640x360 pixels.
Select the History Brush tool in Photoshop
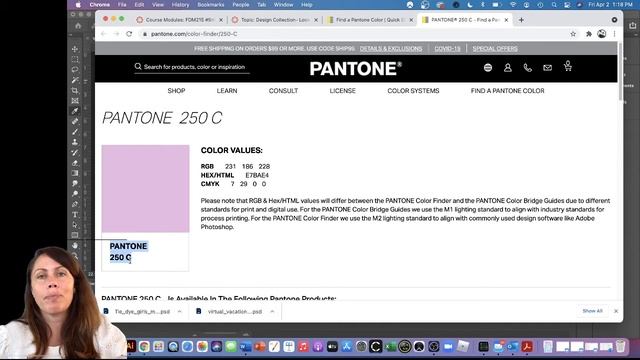click(x=75, y=152)
